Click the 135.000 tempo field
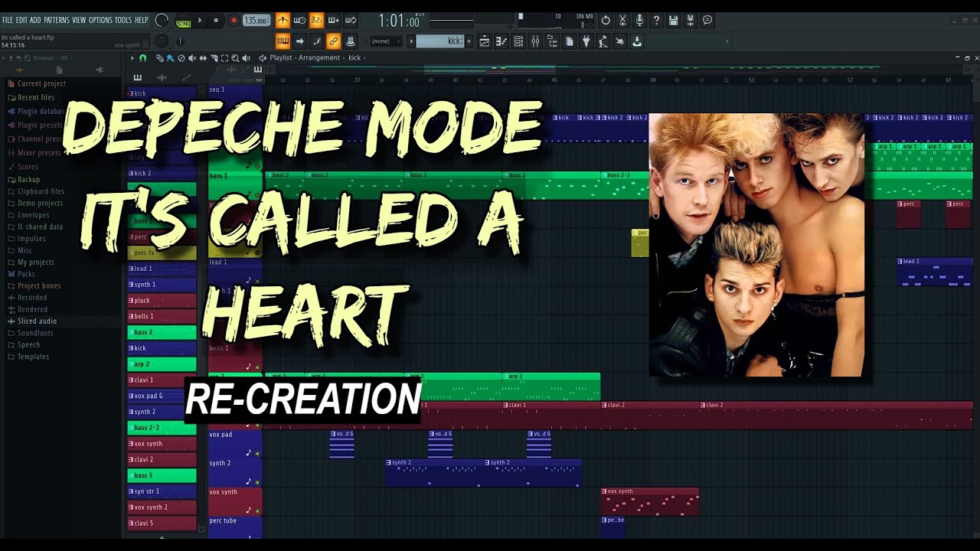Screen dimensions: 980x551 [256, 21]
